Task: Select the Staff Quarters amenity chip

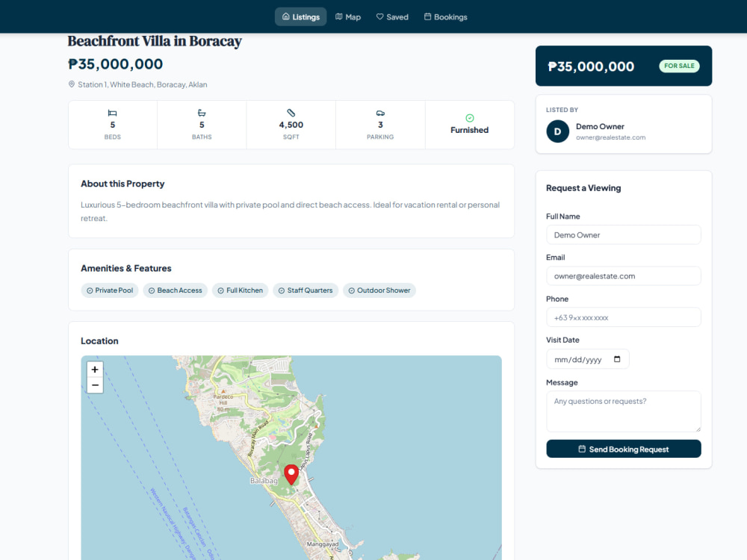Action: [x=306, y=290]
